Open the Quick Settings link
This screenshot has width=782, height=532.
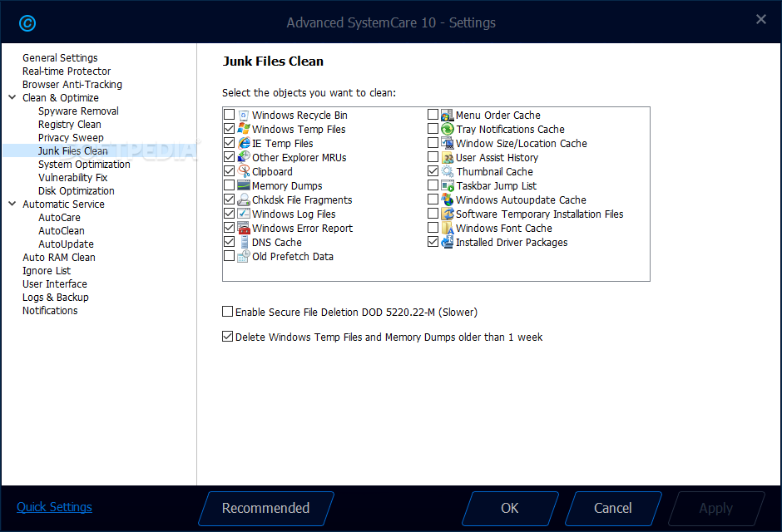(54, 507)
